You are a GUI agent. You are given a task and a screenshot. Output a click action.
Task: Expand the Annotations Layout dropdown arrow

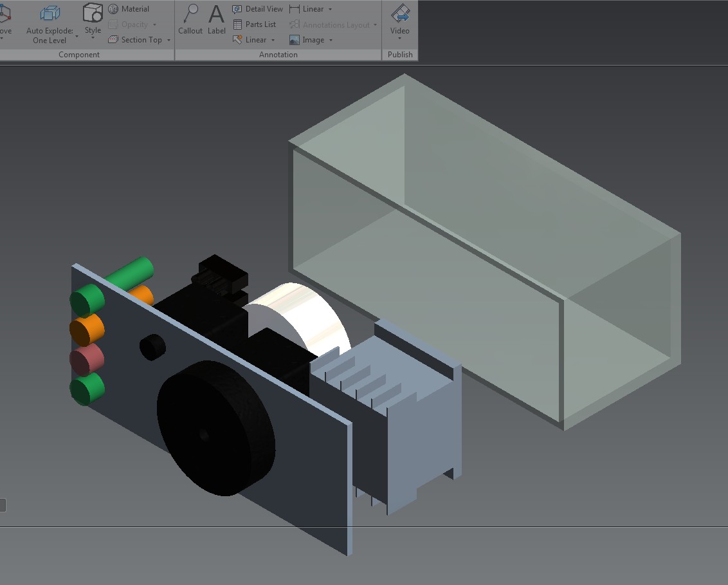click(x=375, y=25)
